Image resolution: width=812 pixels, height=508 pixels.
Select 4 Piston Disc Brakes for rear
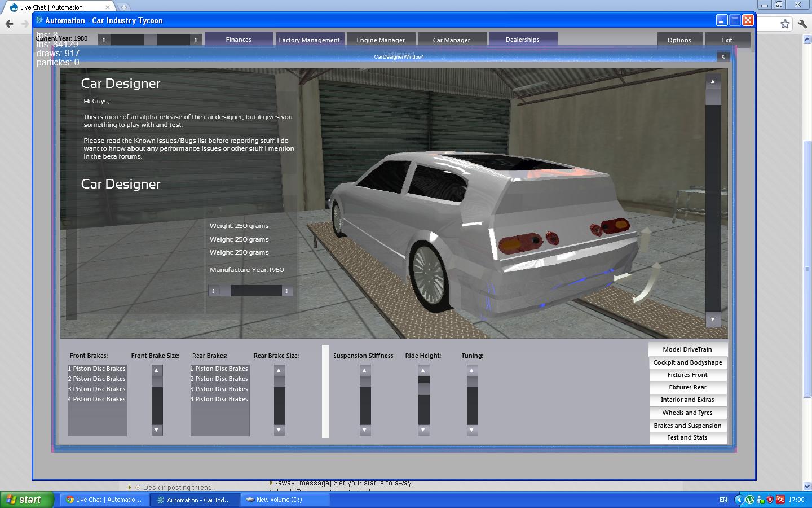(219, 399)
